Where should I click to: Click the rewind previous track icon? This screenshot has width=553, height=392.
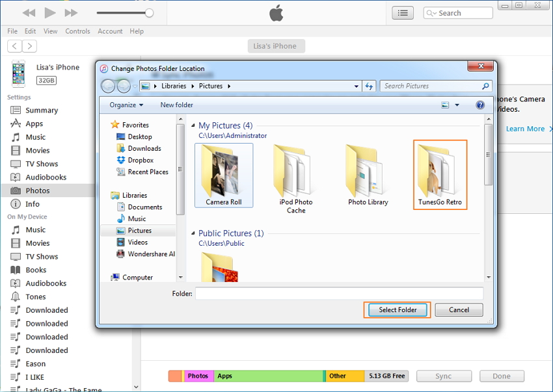29,13
